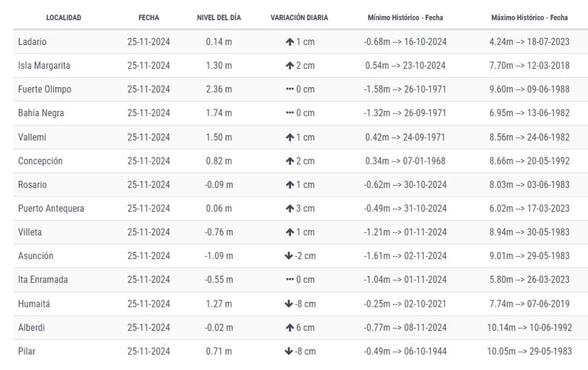Click the up arrow icon for Puerto Antequera
Screen dimensions: 588x370
[x=289, y=209]
